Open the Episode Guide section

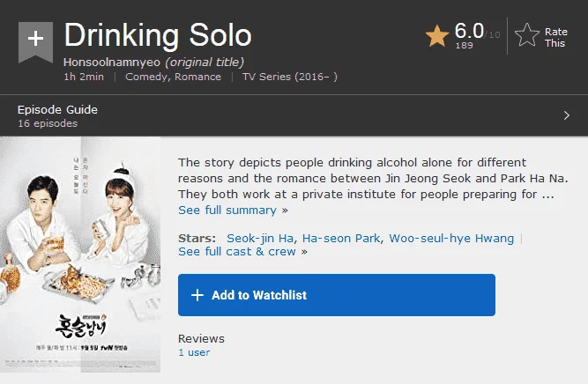[x=294, y=115]
